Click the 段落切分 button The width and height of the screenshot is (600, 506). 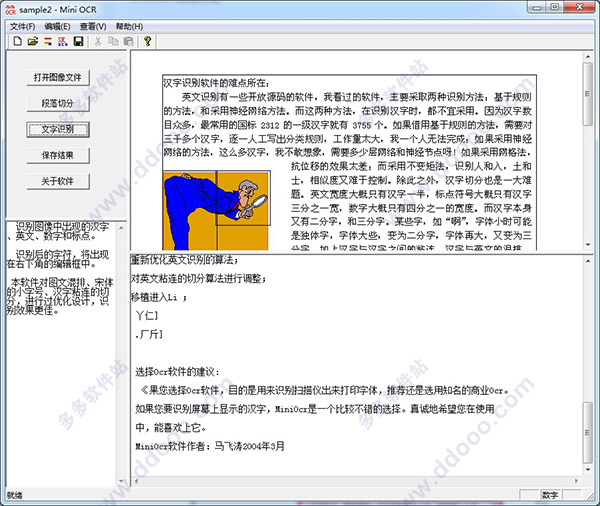(58, 103)
